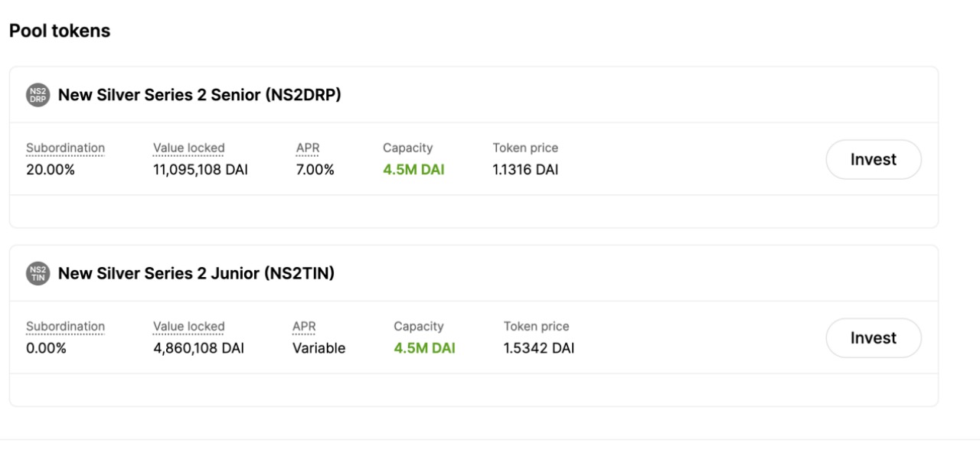980x463 pixels.
Task: Open the New Silver Series 2 Junior title
Action: (196, 273)
